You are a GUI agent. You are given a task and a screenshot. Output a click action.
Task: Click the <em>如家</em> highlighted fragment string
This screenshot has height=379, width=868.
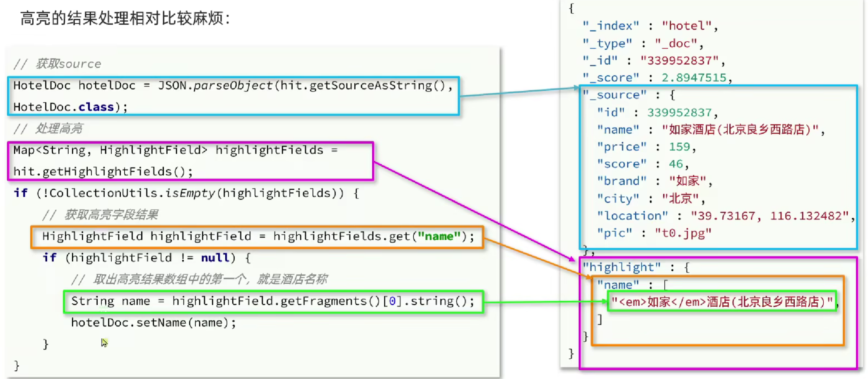[721, 302]
